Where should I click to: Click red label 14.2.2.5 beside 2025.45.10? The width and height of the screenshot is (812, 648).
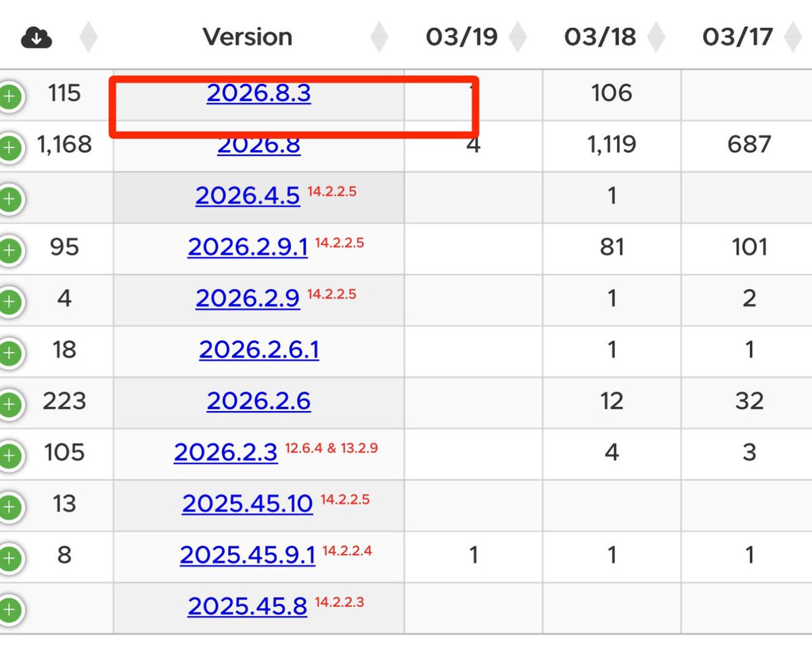(x=345, y=500)
